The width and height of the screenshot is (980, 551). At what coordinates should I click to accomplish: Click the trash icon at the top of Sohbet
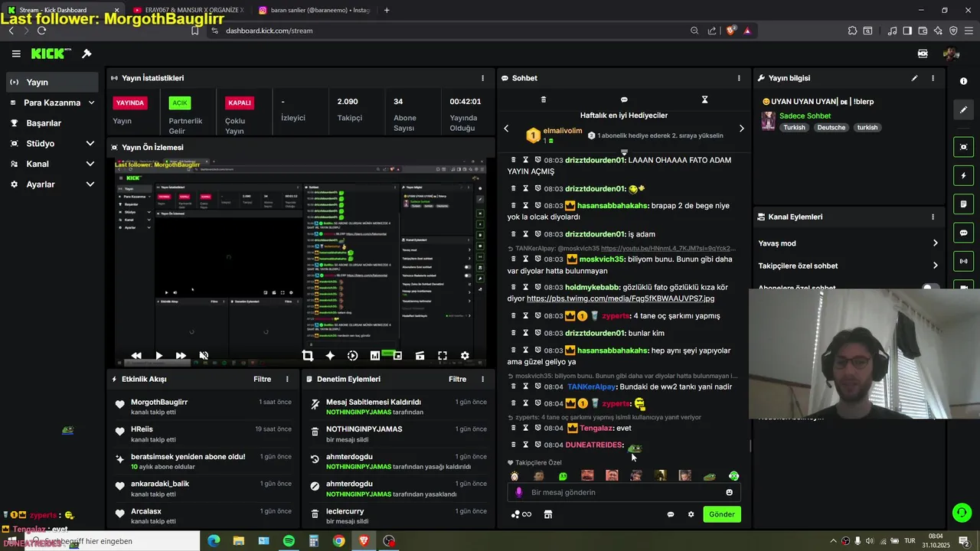(544, 99)
